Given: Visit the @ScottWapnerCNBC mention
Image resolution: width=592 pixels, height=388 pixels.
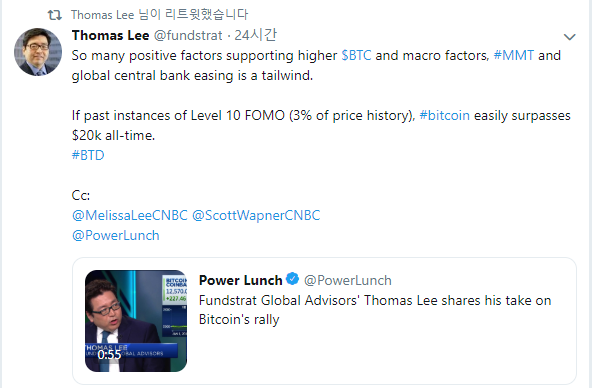Looking at the screenshot, I should click(256, 215).
